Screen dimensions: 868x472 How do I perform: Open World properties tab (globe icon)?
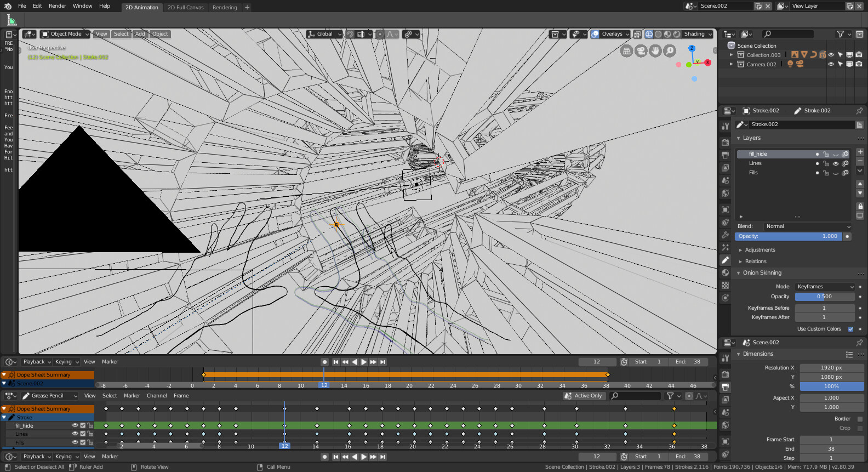725,193
